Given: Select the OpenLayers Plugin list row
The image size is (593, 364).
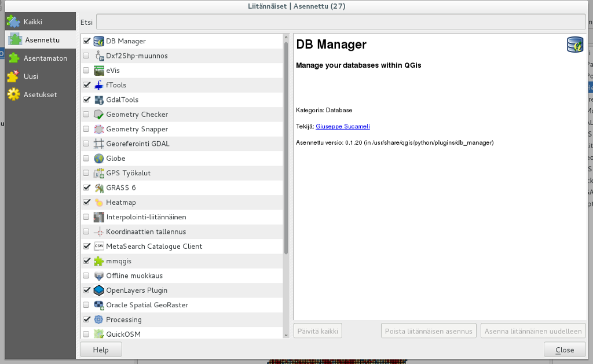Looking at the screenshot, I should tap(182, 291).
